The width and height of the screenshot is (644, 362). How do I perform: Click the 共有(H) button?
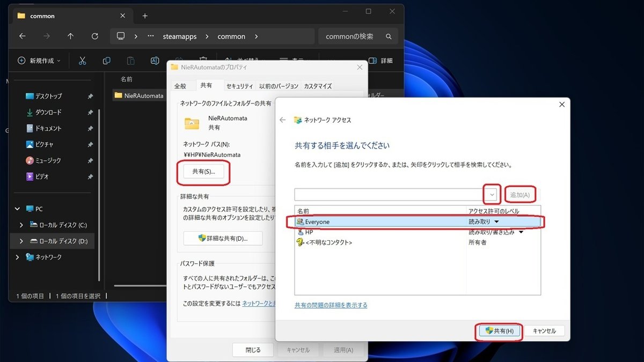click(x=500, y=331)
